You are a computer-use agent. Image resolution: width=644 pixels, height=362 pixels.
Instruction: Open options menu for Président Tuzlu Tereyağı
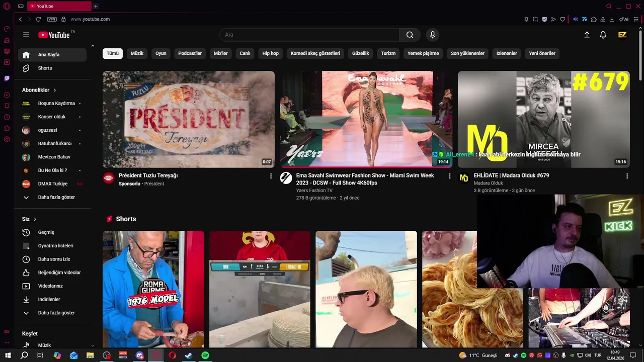(271, 176)
